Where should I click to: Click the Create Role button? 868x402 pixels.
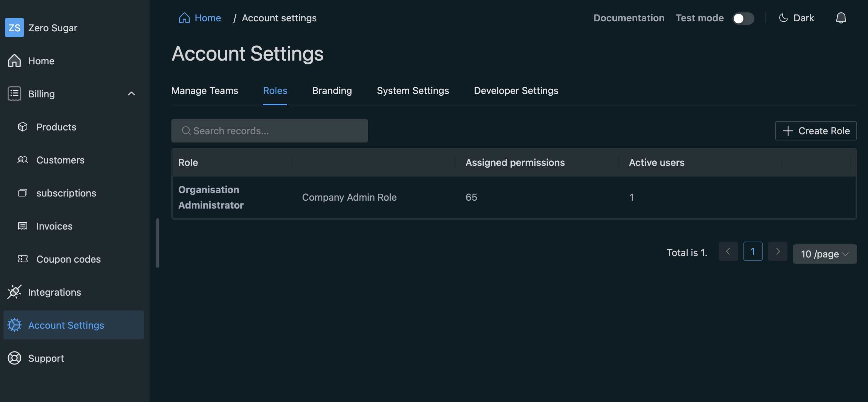816,131
